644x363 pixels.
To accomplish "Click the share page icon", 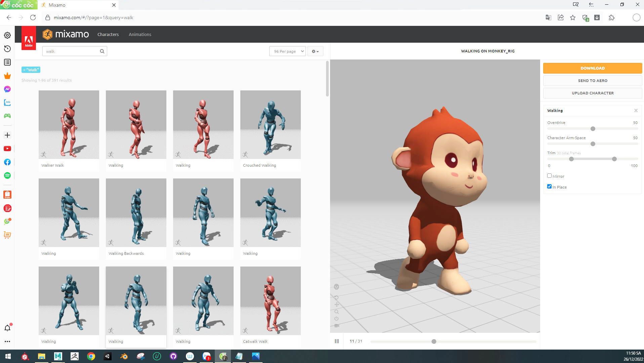I will click(x=561, y=17).
